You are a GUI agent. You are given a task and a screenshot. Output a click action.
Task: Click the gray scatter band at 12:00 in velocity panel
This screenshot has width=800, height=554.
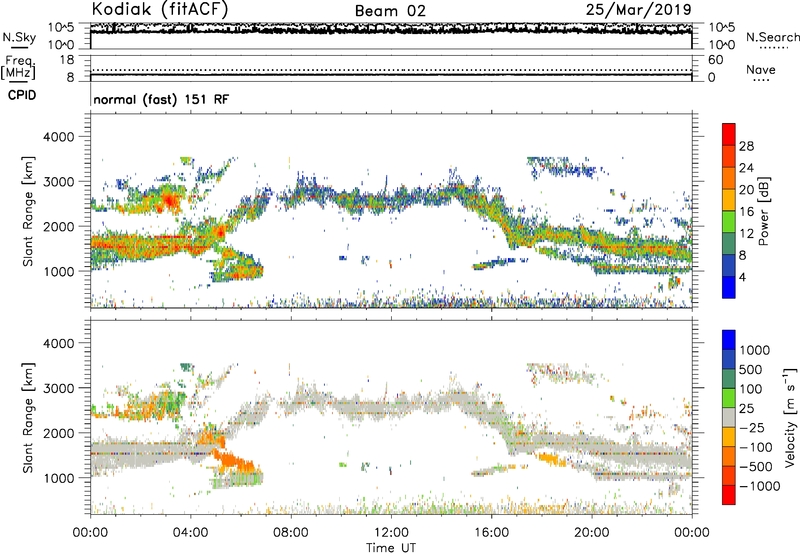tap(391, 406)
